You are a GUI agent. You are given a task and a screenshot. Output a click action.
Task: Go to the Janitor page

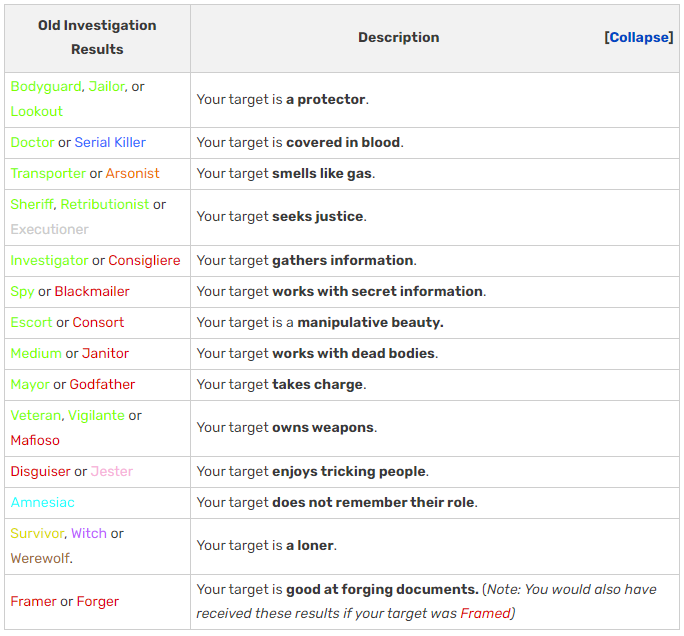106,353
